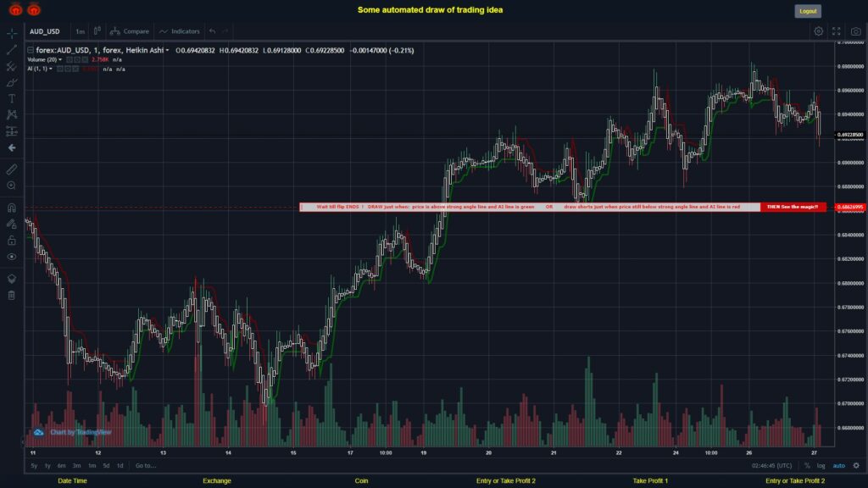Image resolution: width=868 pixels, height=488 pixels.
Task: Click the back arrow icon in sidebar
Action: click(12, 147)
